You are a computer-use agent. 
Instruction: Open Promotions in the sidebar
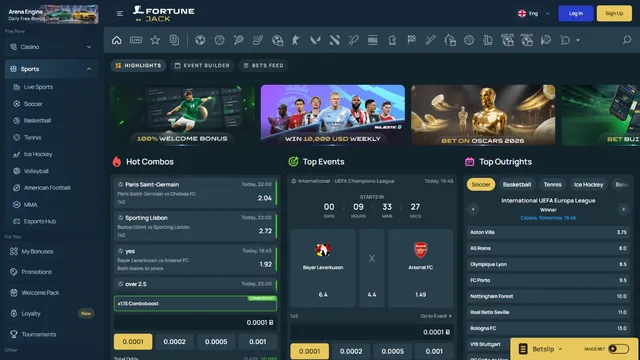coord(36,272)
